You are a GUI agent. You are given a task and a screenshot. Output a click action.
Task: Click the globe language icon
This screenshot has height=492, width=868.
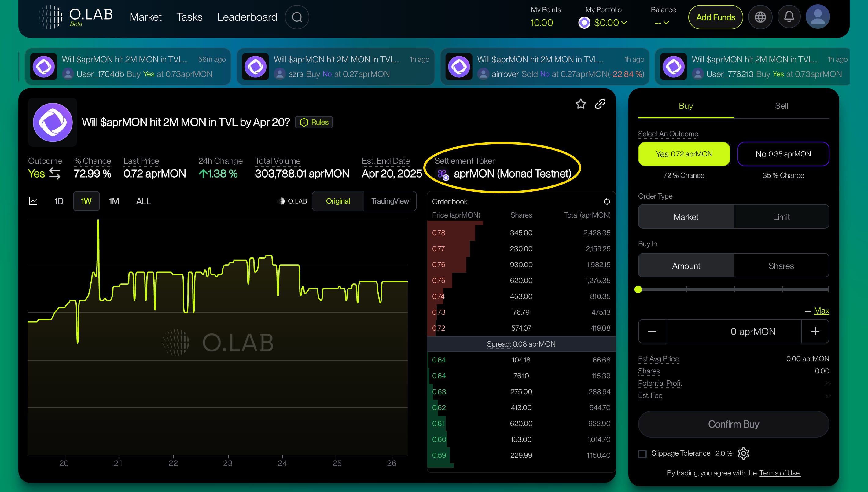pos(760,17)
